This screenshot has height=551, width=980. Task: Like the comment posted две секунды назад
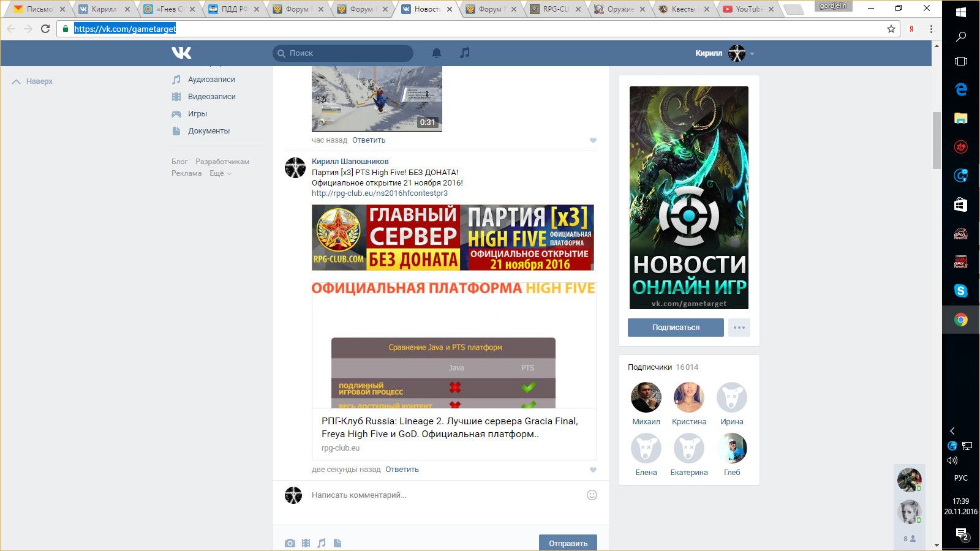point(593,470)
